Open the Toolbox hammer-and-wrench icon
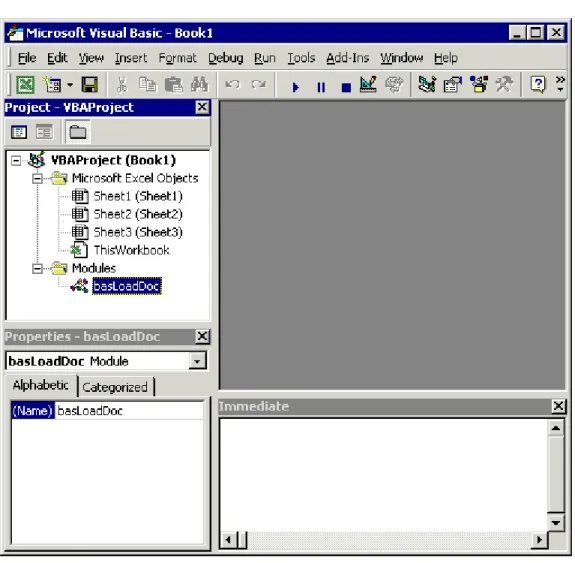Viewport: 575px width, 563px height. [x=504, y=85]
